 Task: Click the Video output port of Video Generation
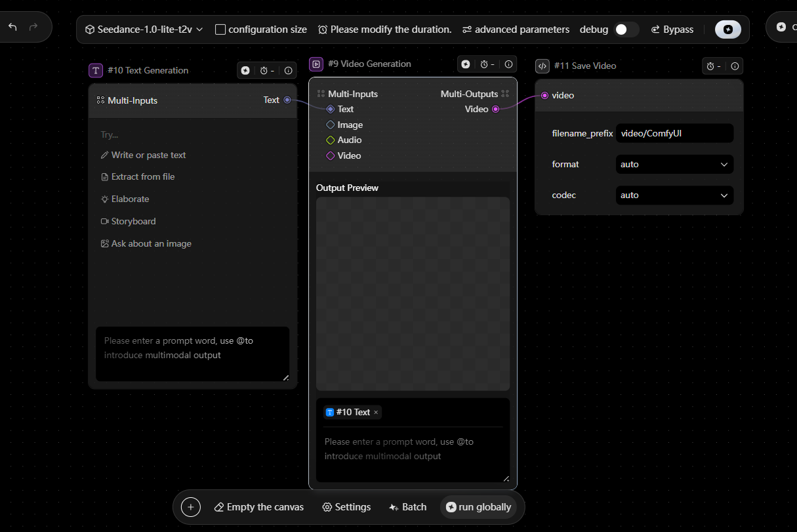click(x=495, y=110)
